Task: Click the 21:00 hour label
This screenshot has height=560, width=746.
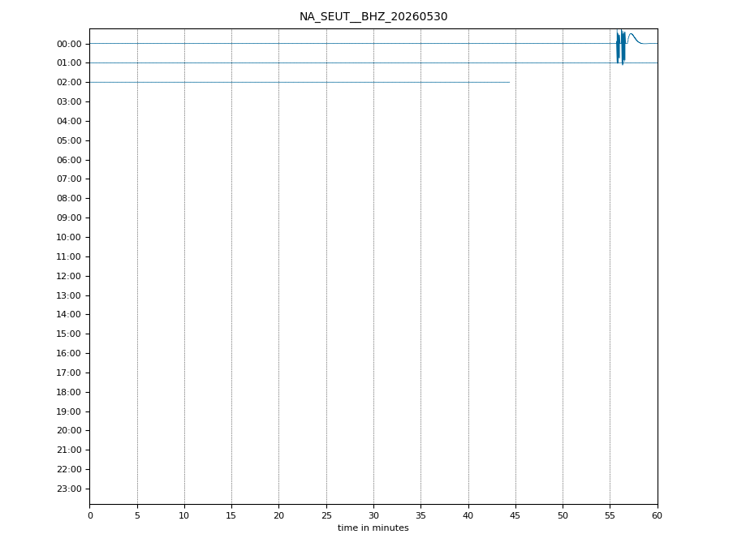Action: (69, 450)
